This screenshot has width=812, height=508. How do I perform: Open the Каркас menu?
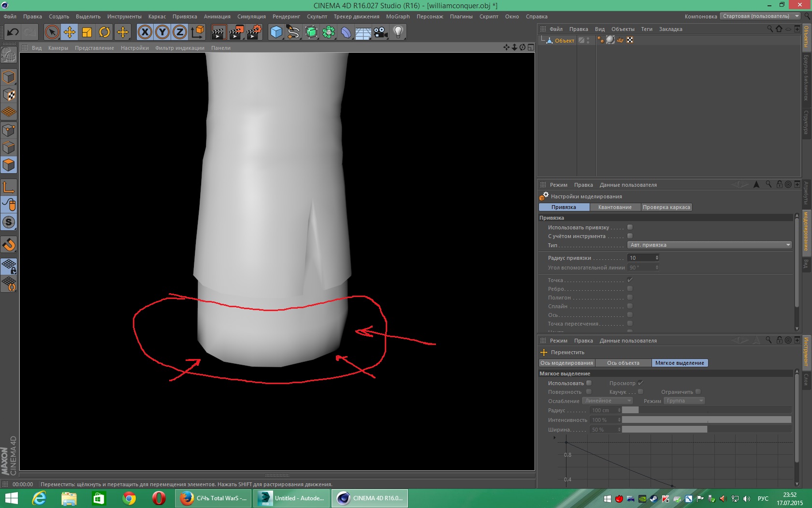pos(157,16)
